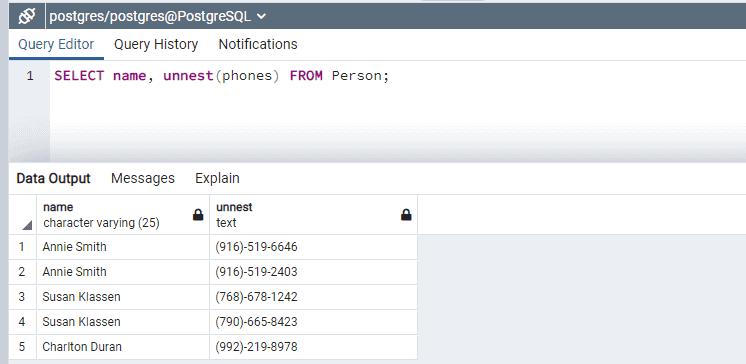Click the lock icon in name column
The image size is (746, 364).
click(x=198, y=215)
